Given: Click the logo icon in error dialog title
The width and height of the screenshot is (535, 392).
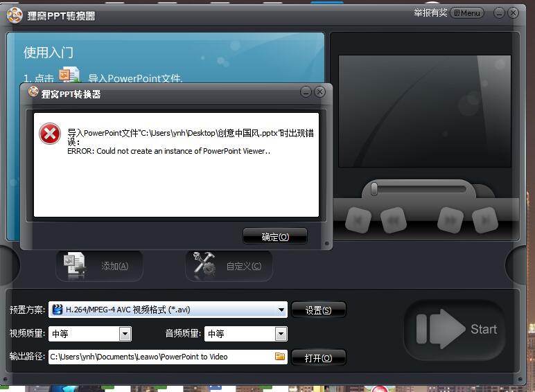Looking at the screenshot, I should click(33, 91).
